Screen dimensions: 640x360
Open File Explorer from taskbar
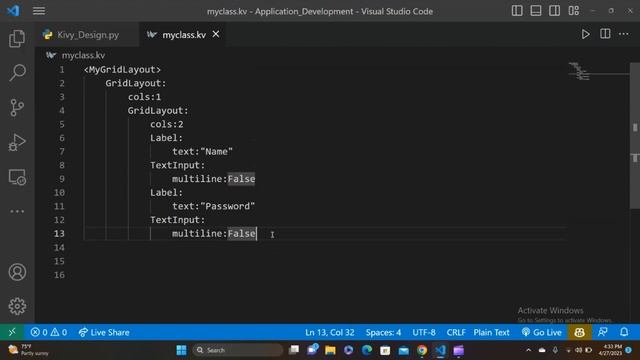[330, 350]
